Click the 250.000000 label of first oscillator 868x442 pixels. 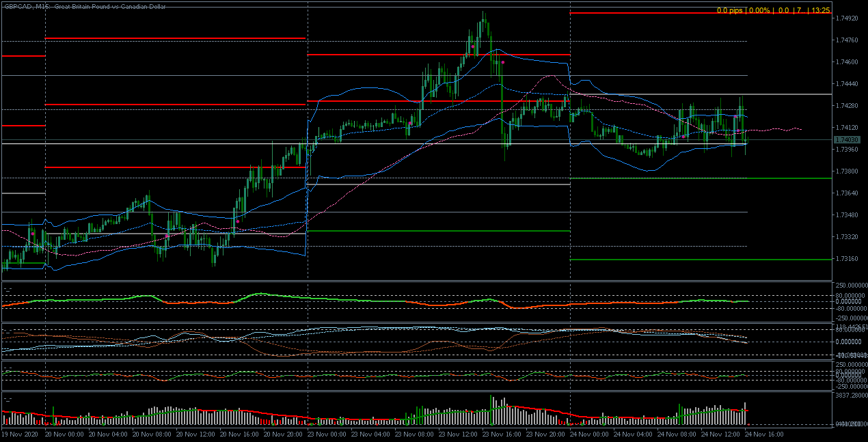pyautogui.click(x=850, y=286)
